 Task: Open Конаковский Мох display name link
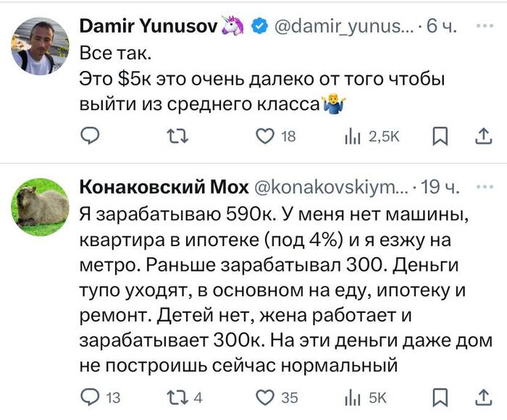point(162,188)
